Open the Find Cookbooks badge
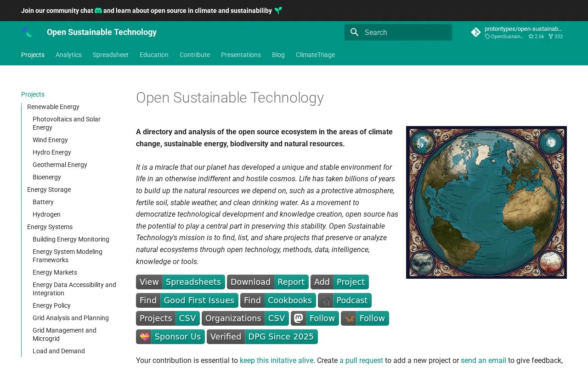Image resolution: width=588 pixels, height=368 pixels. [278, 300]
